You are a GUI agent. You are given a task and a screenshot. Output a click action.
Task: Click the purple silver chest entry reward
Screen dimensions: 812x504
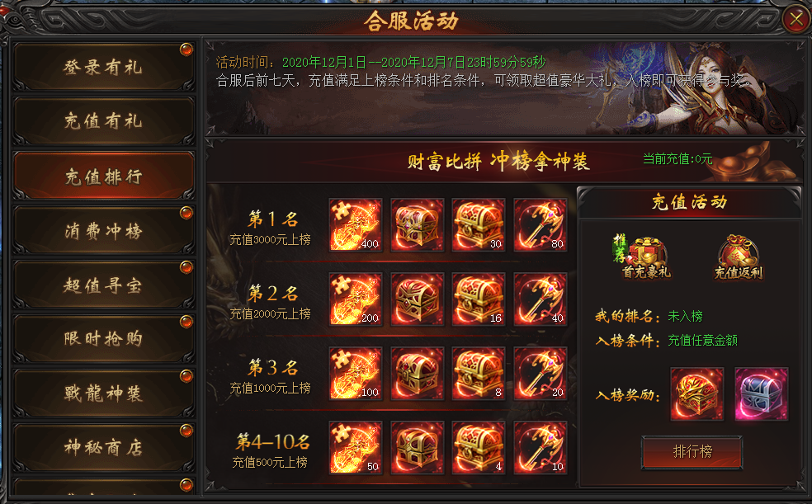tap(761, 393)
